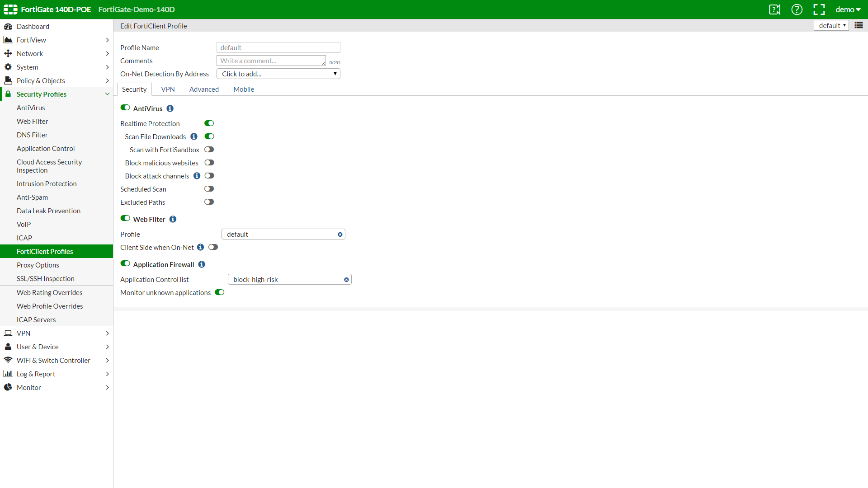Open the default profile selector dropdown
The width and height of the screenshot is (868, 488).
click(x=831, y=25)
